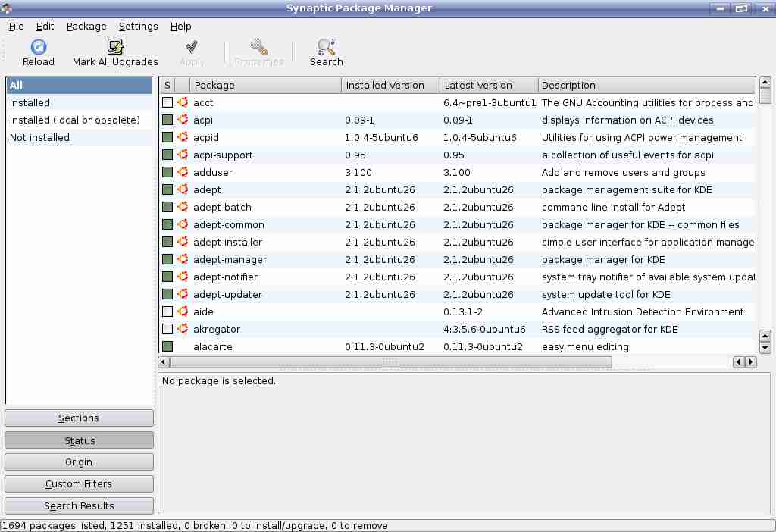The width and height of the screenshot is (776, 532).
Task: Click the Ubuntu logo beside aide
Action: (183, 311)
